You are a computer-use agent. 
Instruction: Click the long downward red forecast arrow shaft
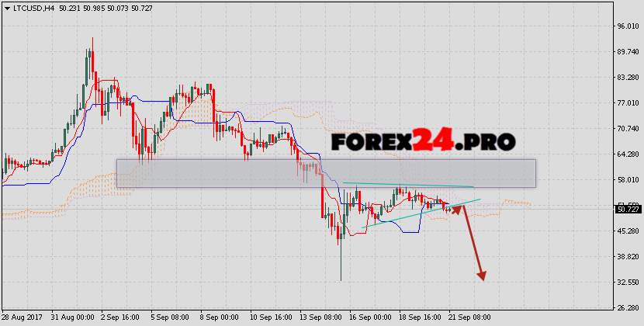472,242
